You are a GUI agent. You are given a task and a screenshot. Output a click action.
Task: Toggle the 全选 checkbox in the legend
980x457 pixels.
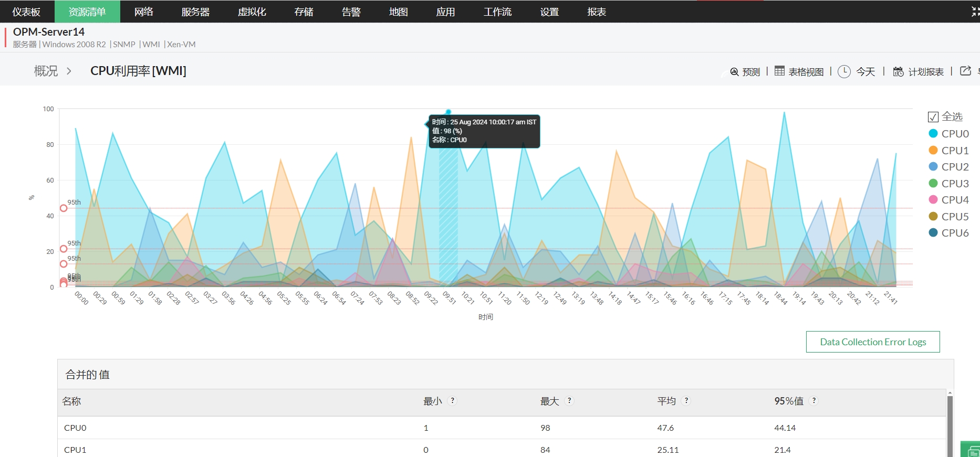coord(933,117)
